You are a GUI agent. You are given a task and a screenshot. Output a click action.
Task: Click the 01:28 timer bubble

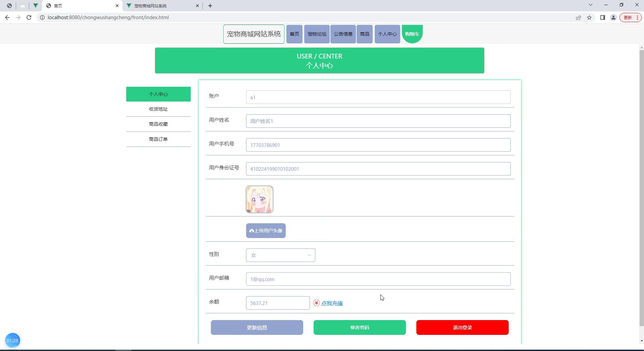(12, 341)
